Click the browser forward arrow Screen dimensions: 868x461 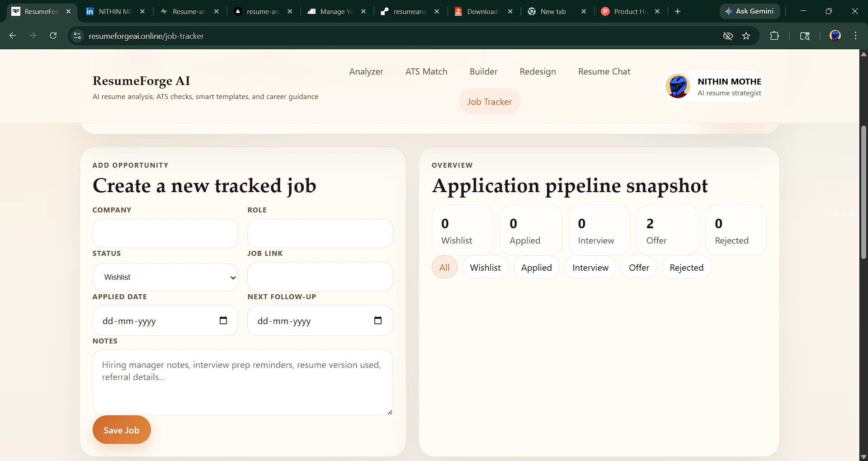(33, 36)
